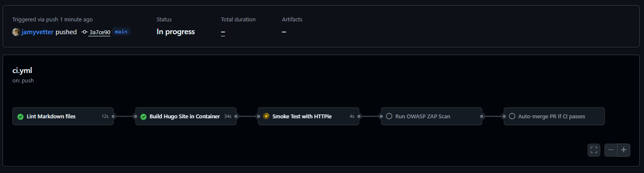
Task: Click the commit icon beside 3a7ce90
Action: point(84,32)
